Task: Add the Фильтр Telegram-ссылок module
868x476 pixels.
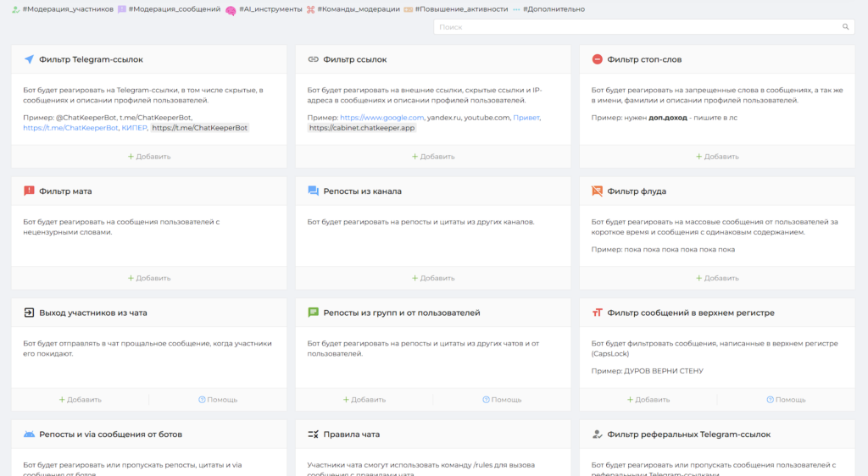Action: tap(149, 157)
